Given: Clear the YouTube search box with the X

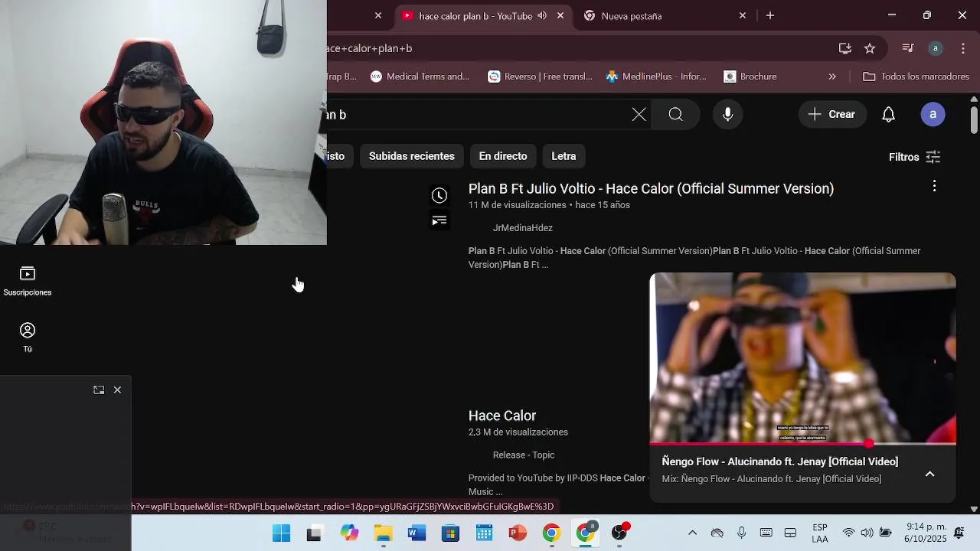Looking at the screenshot, I should 639,115.
